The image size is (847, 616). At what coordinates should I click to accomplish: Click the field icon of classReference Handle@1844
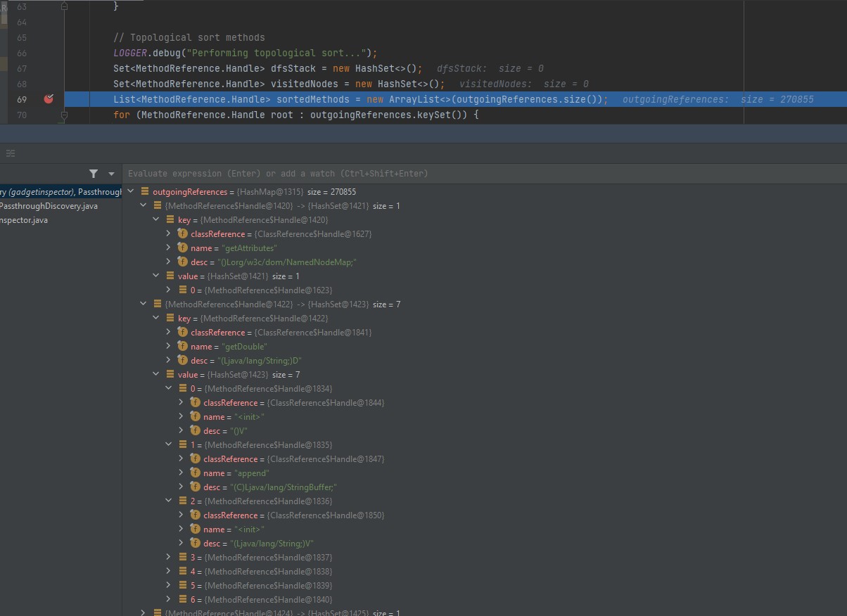(x=196, y=402)
